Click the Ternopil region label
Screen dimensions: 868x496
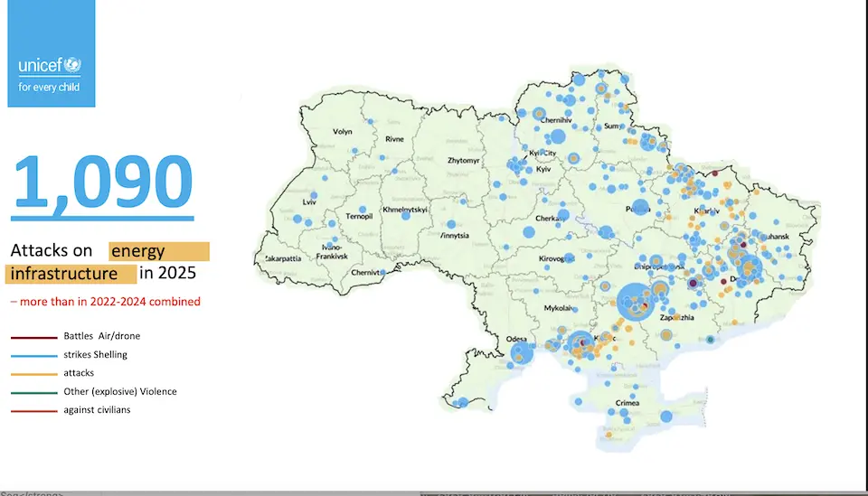[359, 216]
